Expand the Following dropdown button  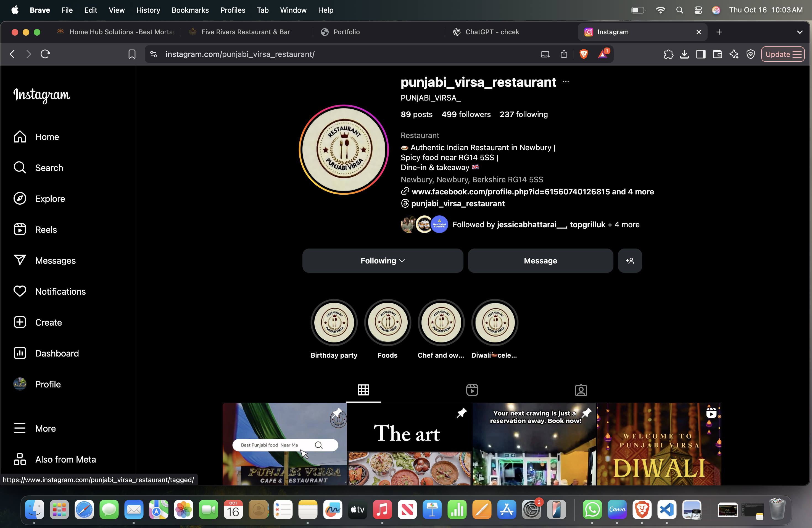click(x=383, y=261)
